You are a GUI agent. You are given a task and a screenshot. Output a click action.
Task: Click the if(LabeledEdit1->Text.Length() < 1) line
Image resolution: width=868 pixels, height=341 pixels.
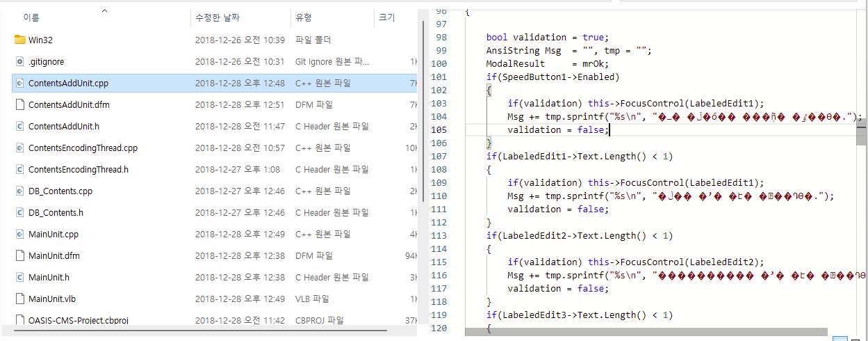click(x=580, y=156)
